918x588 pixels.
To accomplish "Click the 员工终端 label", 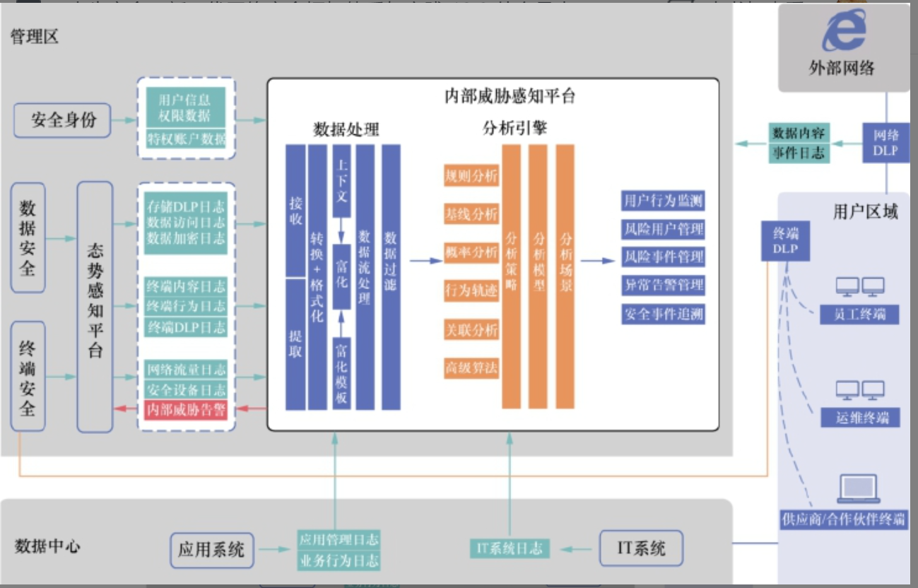I will click(x=860, y=314).
